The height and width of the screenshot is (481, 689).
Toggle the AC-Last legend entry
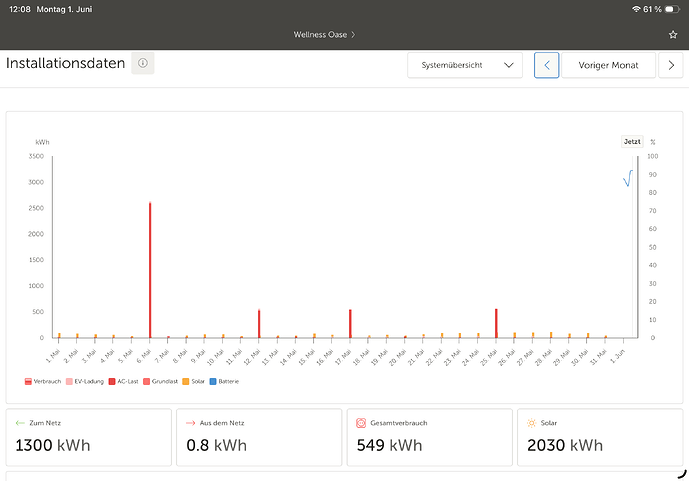(x=123, y=381)
